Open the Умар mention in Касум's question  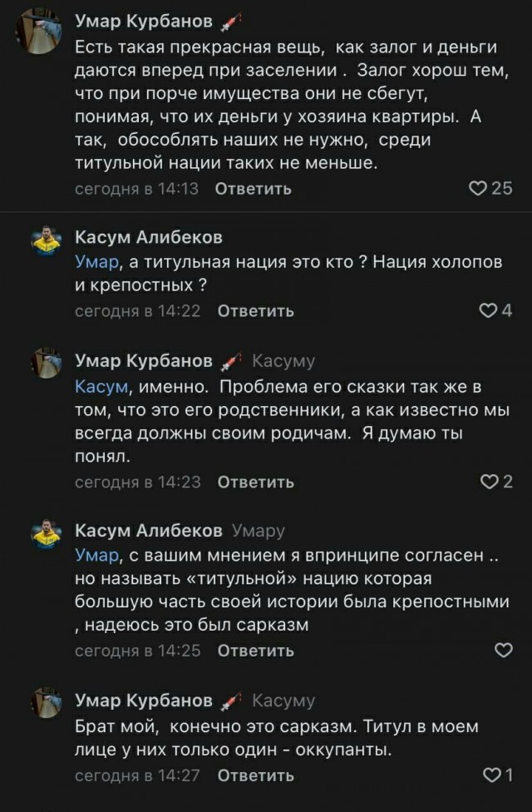pyautogui.click(x=89, y=264)
